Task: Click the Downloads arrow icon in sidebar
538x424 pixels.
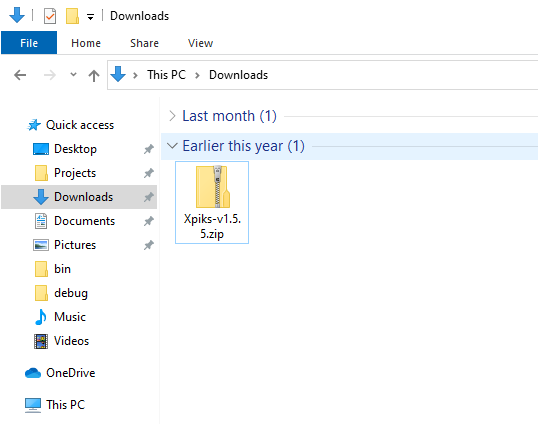Action: click(41, 197)
